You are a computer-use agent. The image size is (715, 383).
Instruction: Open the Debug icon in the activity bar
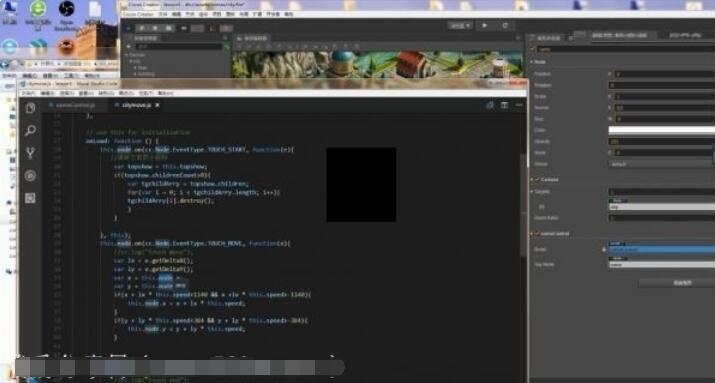tap(31, 176)
